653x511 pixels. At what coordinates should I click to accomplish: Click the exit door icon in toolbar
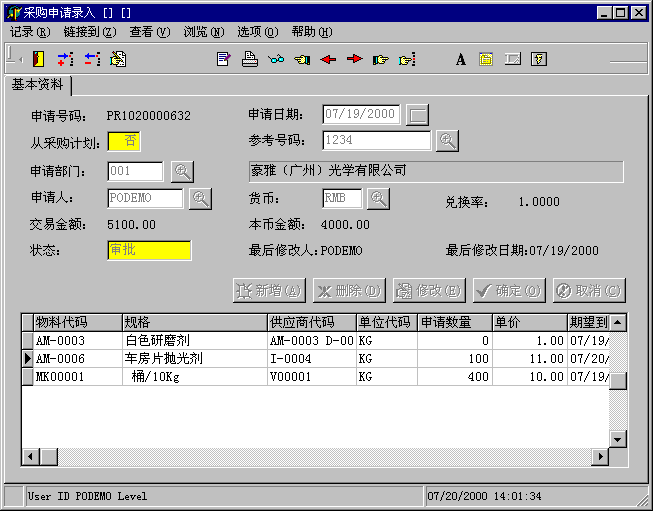[39, 59]
